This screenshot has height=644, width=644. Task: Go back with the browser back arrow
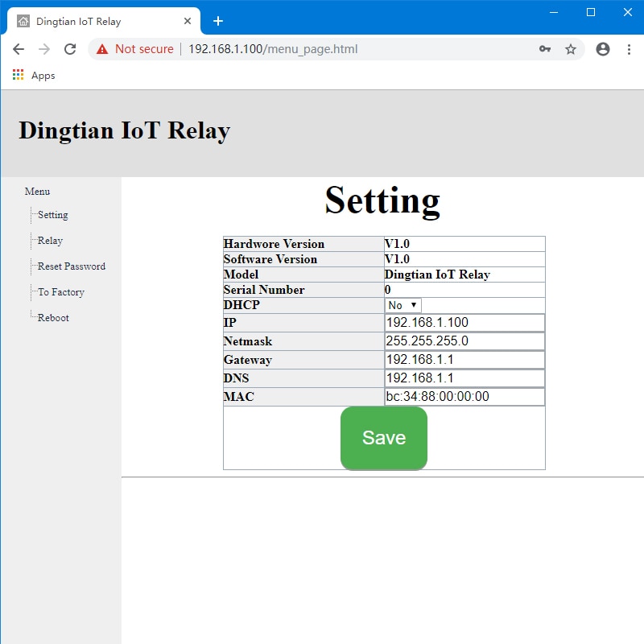[x=19, y=49]
